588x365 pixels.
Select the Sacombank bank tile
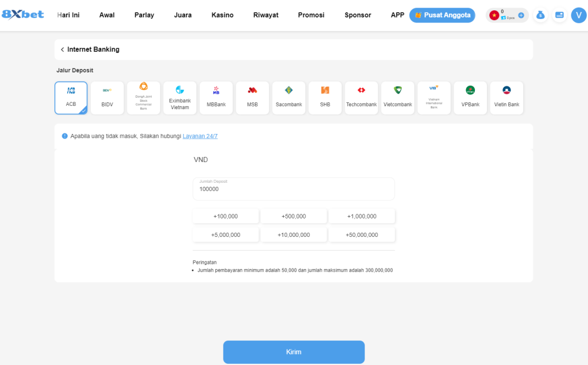(289, 98)
